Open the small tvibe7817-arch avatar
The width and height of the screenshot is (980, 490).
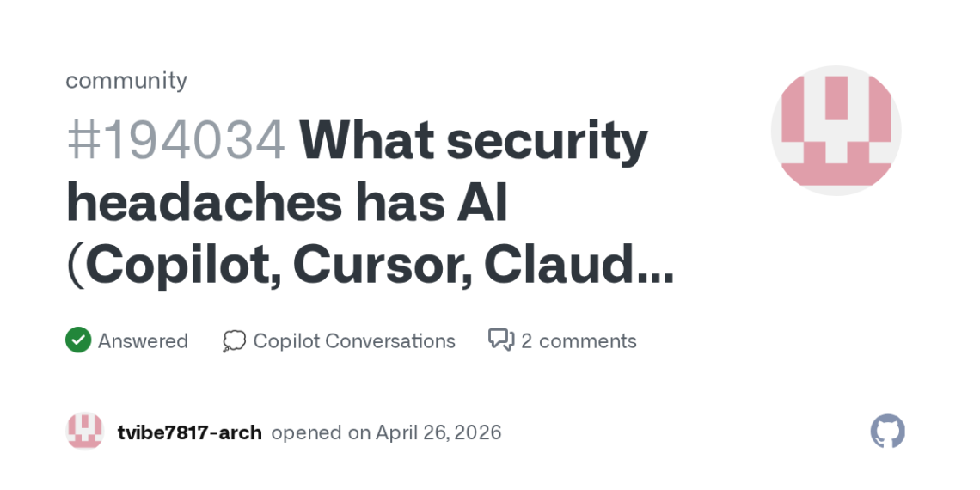pos(84,432)
